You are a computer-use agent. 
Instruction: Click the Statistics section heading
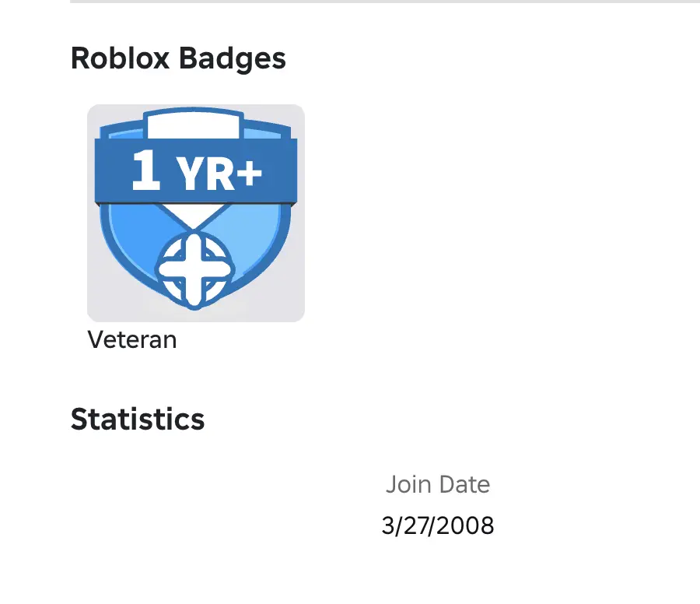pos(138,420)
